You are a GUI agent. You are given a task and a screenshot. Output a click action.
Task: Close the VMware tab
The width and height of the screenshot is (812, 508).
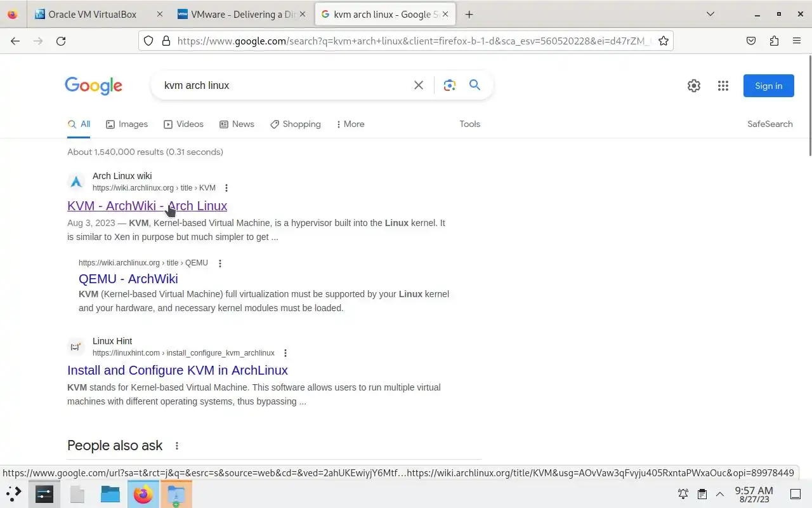point(302,14)
